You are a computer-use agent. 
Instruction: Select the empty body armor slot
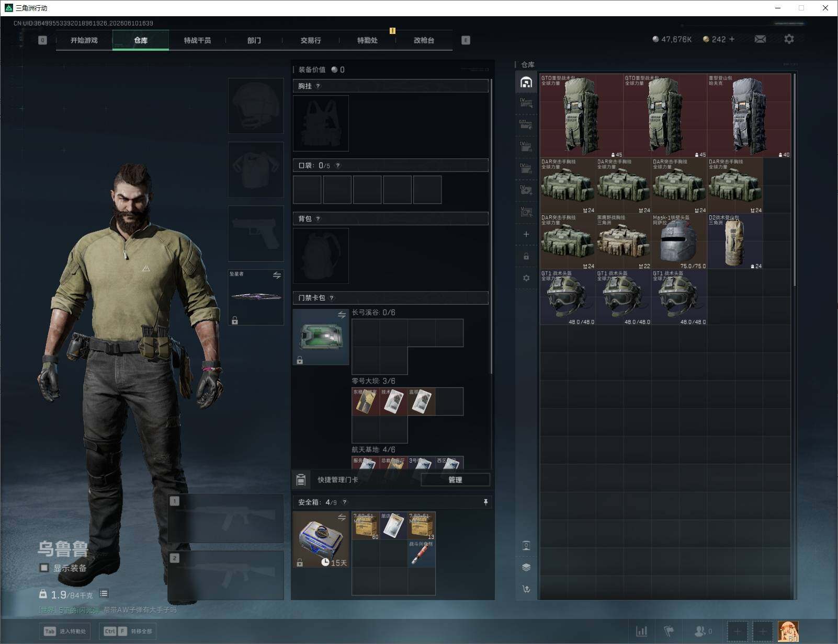point(256,170)
